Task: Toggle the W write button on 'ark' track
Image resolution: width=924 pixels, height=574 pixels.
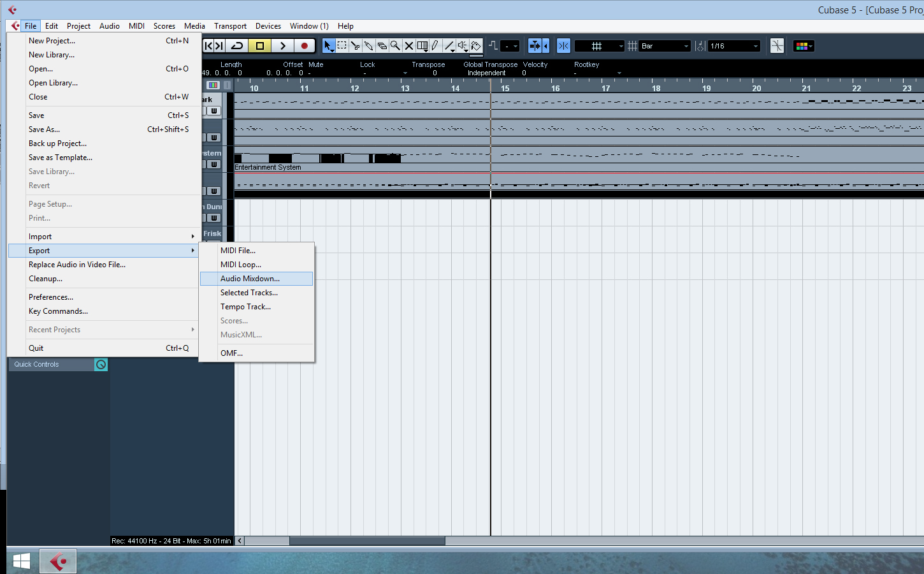Action: point(214,111)
